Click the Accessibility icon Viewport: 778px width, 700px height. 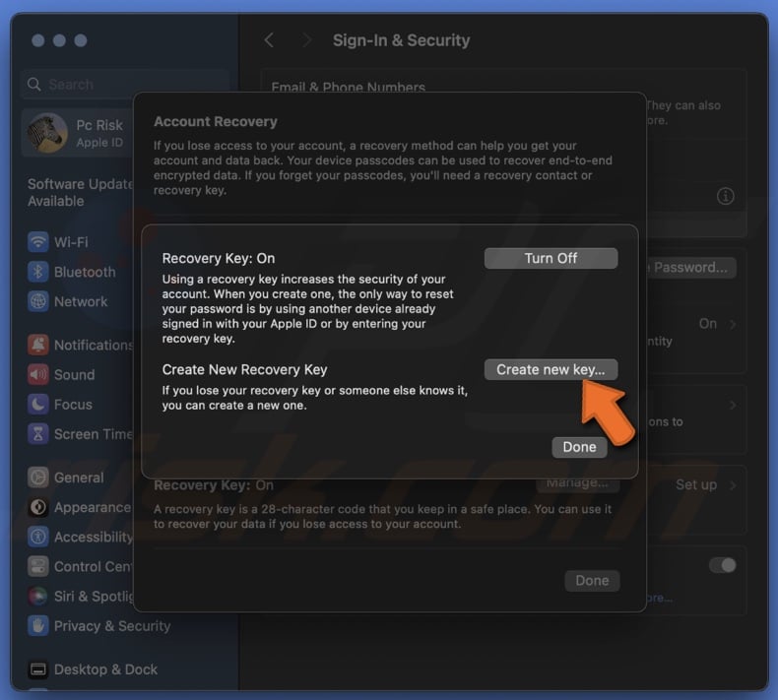(37, 537)
